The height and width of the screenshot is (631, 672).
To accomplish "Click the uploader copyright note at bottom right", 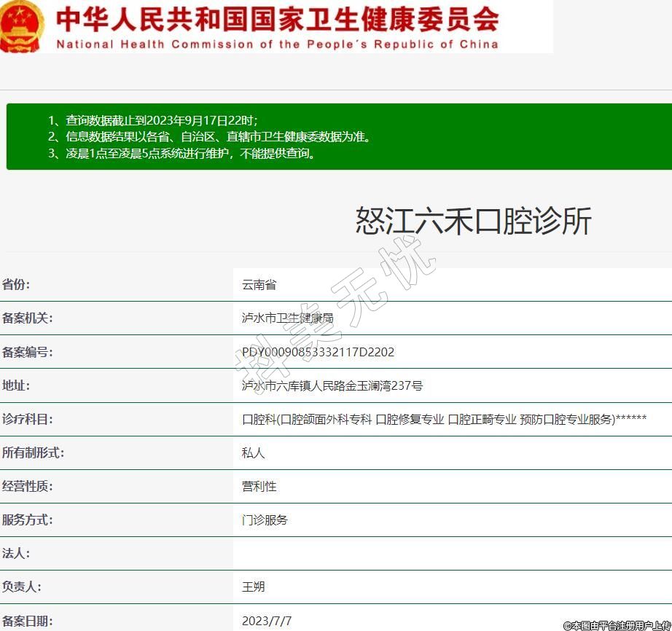I will pos(617,625).
